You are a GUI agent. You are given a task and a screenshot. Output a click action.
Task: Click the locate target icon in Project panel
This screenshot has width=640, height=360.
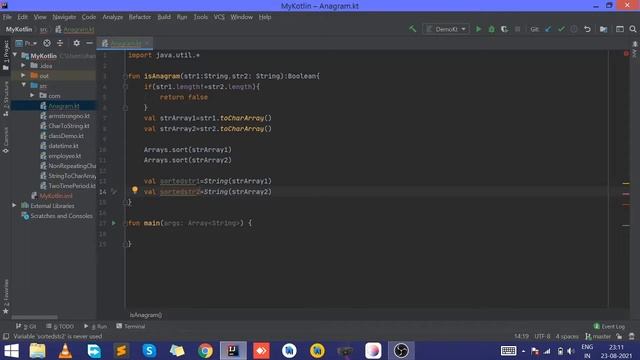(47, 43)
